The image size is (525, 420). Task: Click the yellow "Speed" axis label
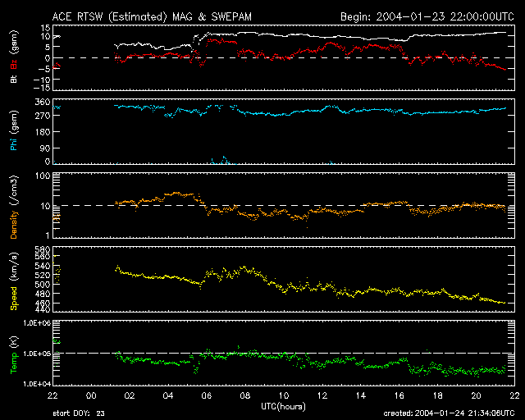pyautogui.click(x=14, y=299)
